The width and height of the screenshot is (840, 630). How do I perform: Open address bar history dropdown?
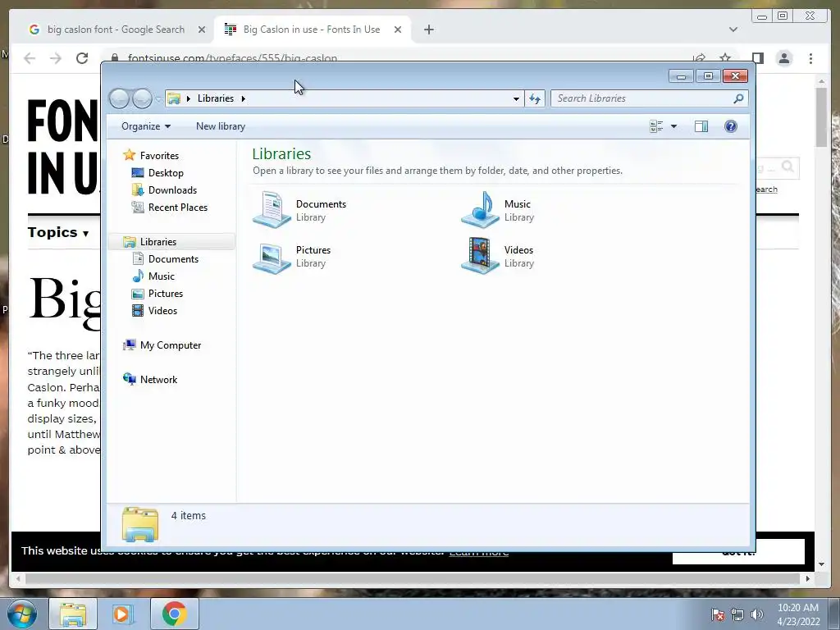pyautogui.click(x=516, y=98)
